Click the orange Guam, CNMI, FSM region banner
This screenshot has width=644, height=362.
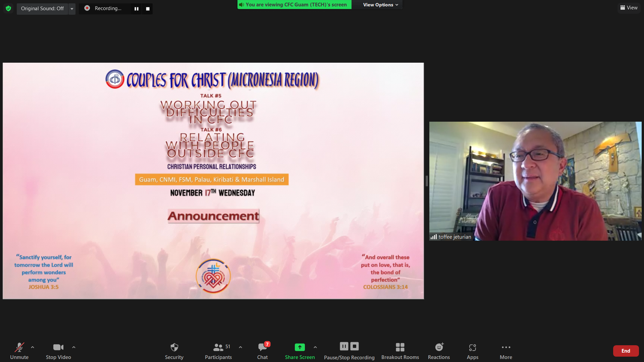tap(212, 179)
